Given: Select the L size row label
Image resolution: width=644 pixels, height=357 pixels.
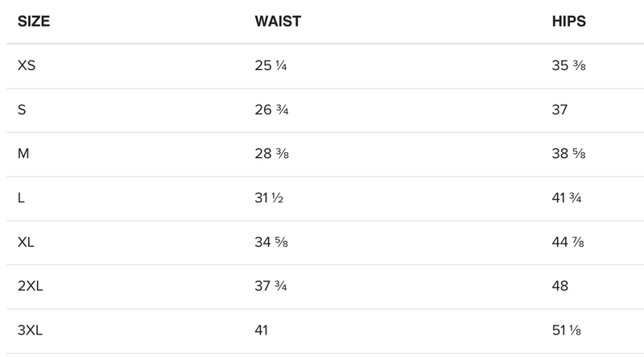Looking at the screenshot, I should coord(21,198).
